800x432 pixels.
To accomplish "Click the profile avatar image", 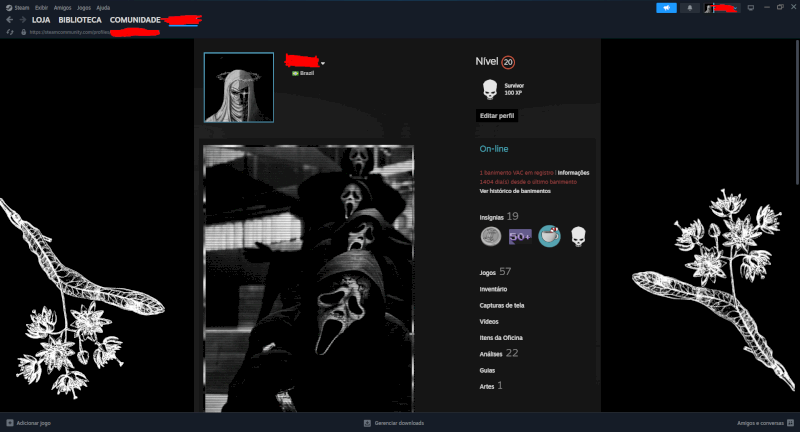I will tap(238, 87).
